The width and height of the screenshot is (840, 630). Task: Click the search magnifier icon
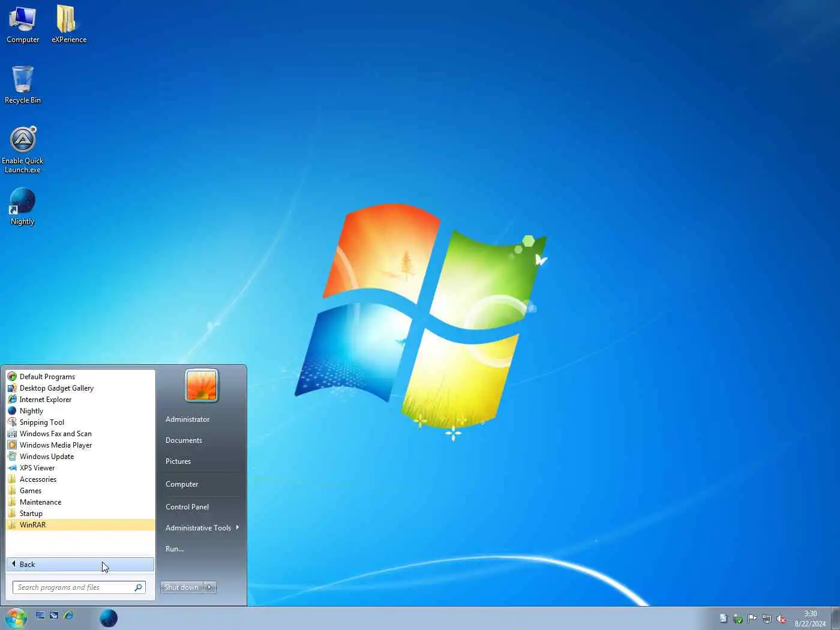pos(139,587)
